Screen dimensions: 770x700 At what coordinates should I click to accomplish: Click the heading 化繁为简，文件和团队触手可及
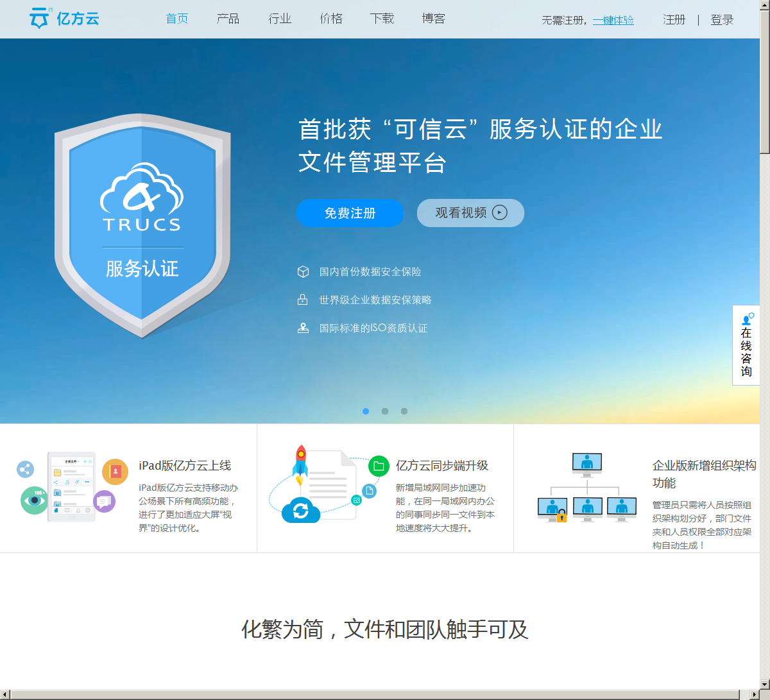(x=384, y=629)
